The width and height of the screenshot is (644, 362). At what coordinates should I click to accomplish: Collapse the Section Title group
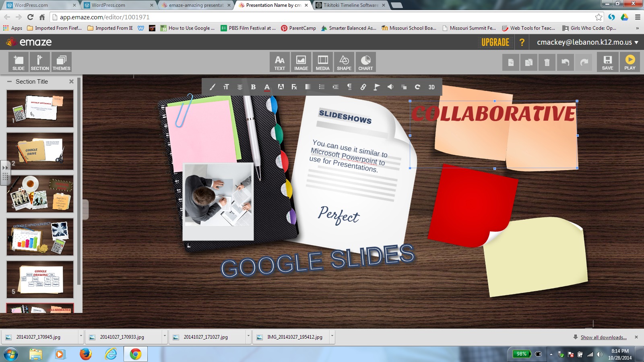click(9, 81)
